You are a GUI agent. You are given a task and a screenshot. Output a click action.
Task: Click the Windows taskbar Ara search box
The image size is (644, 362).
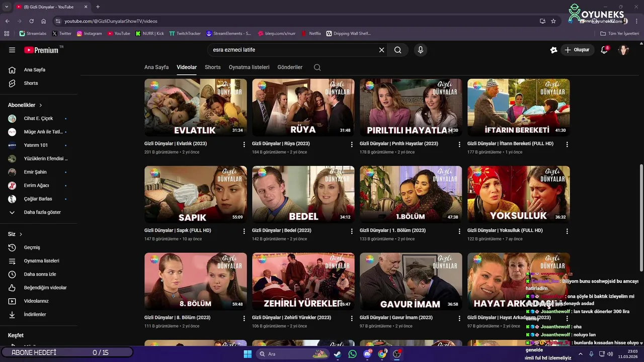[x=293, y=354]
